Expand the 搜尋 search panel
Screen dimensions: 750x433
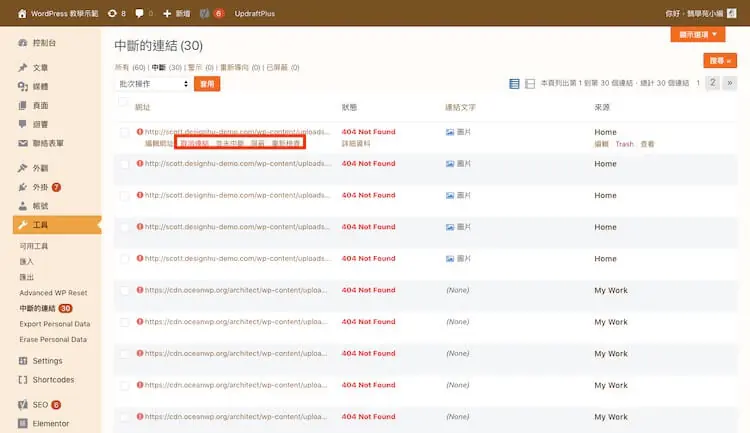pyautogui.click(x=720, y=61)
